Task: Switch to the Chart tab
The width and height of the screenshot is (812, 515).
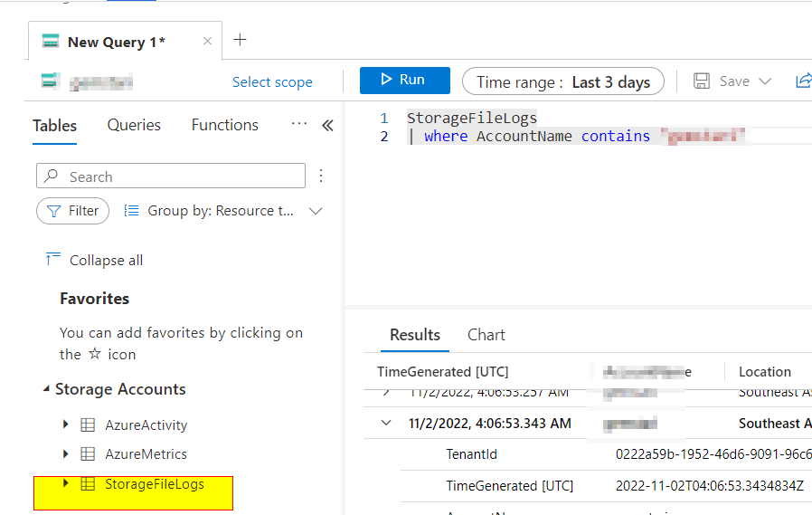Action: [486, 335]
